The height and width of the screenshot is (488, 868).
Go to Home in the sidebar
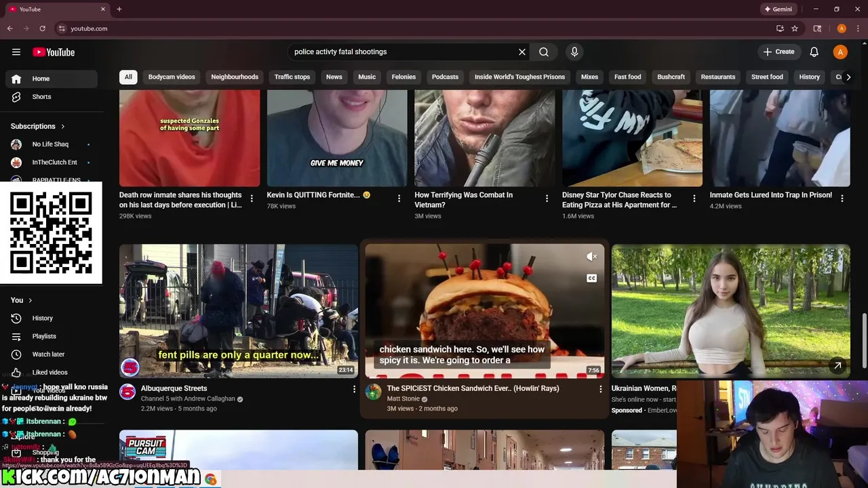pyautogui.click(x=52, y=79)
